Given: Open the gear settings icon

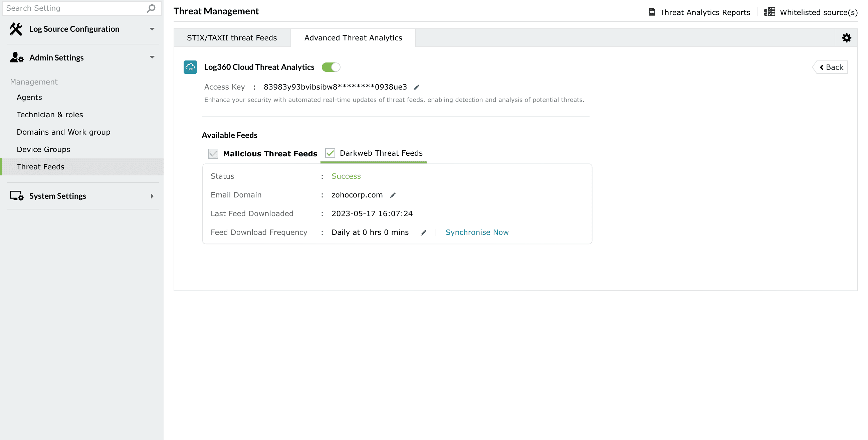Looking at the screenshot, I should [846, 38].
